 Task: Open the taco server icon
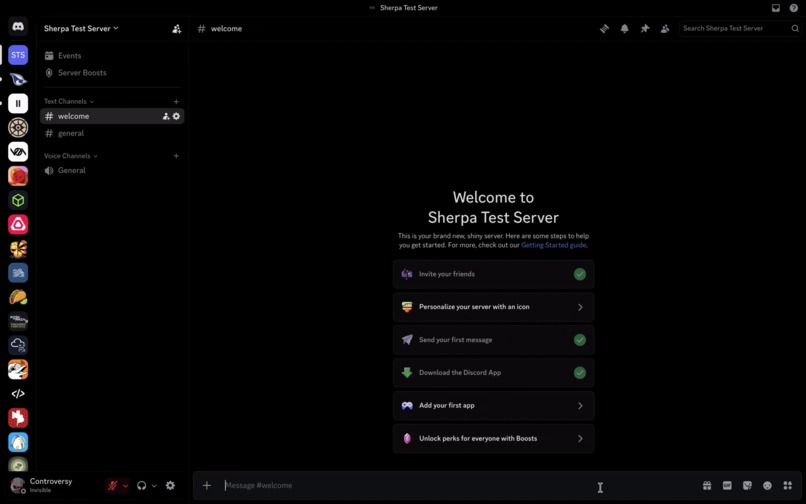pyautogui.click(x=18, y=297)
